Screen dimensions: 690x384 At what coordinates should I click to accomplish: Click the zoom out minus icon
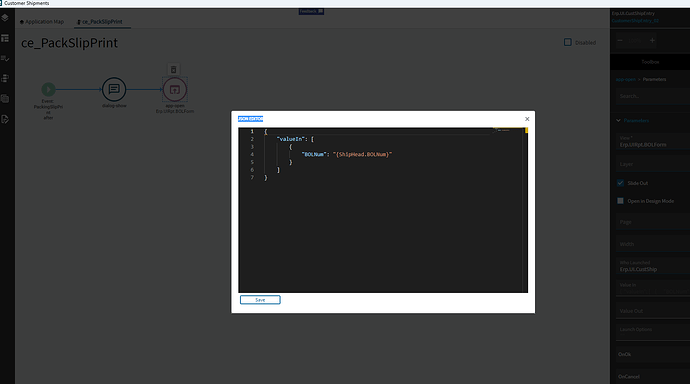pyautogui.click(x=620, y=40)
